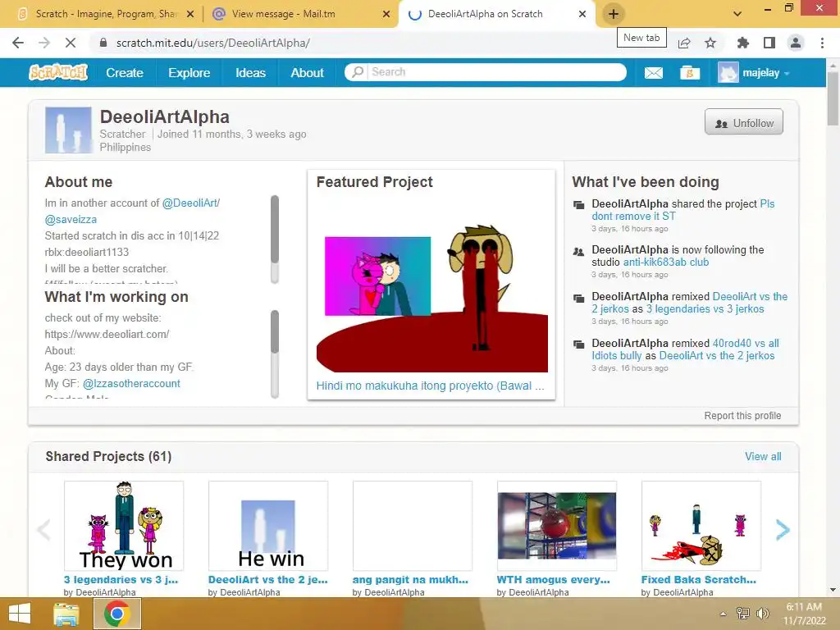
Task: Open the My Stuff folder icon
Action: 690,72
